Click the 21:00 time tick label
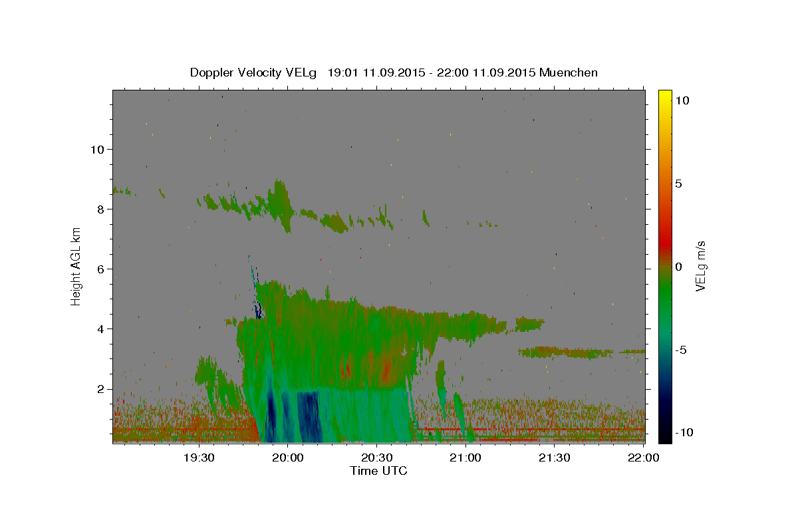This screenshot has height=532, width=798. 465,458
